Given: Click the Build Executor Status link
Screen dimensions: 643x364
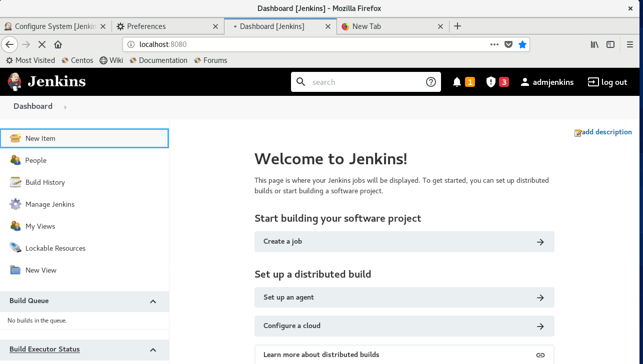Looking at the screenshot, I should [44, 349].
